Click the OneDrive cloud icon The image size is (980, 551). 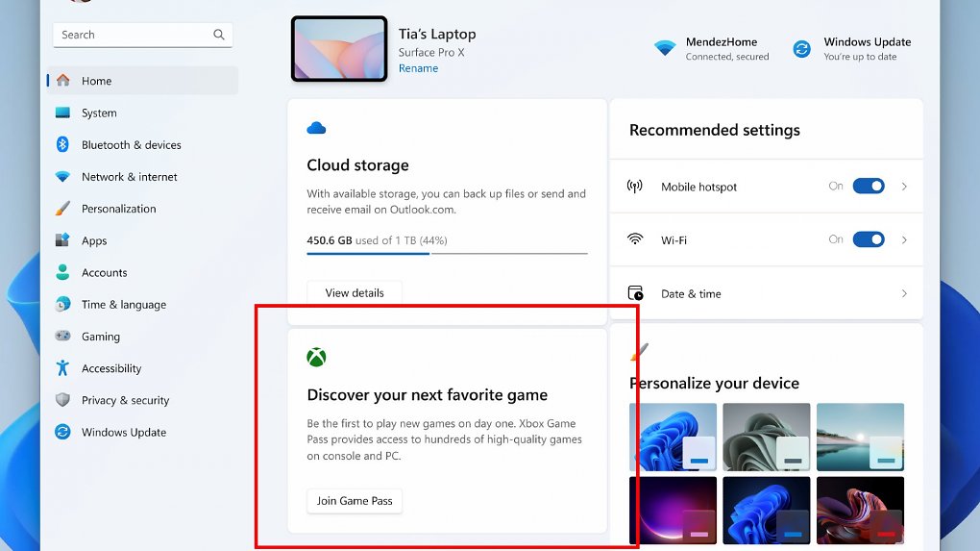coord(316,128)
